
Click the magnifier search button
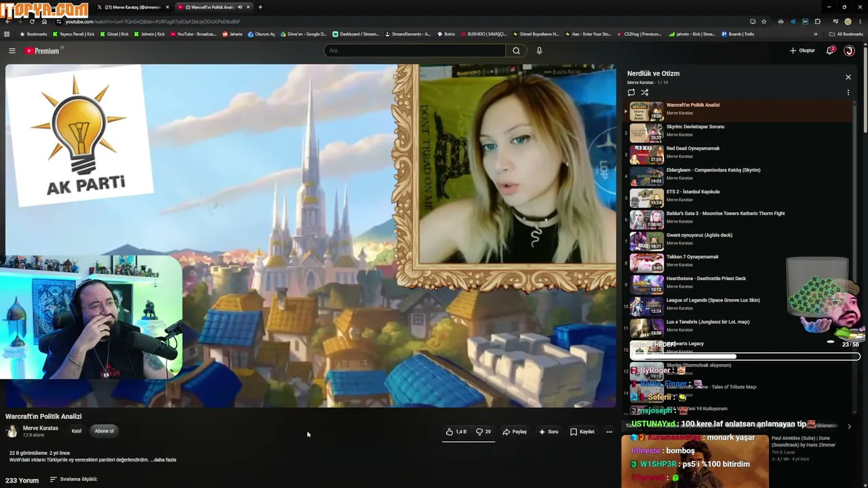tap(516, 51)
